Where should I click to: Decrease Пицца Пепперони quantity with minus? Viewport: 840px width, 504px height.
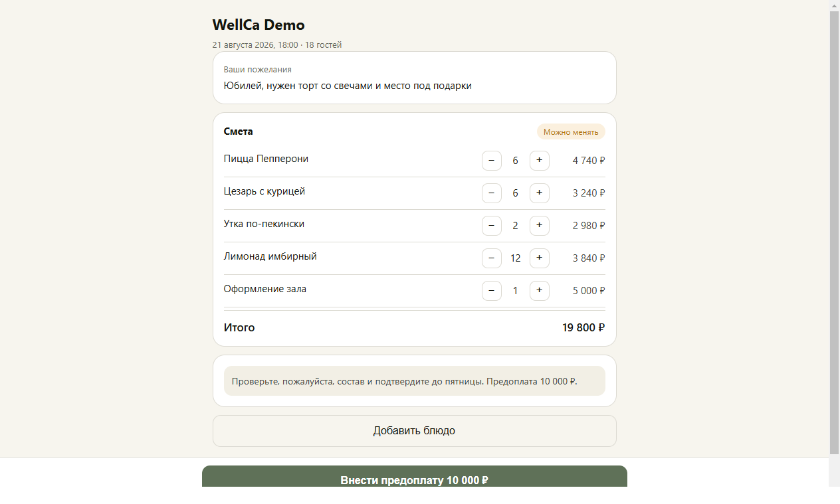[x=492, y=161]
